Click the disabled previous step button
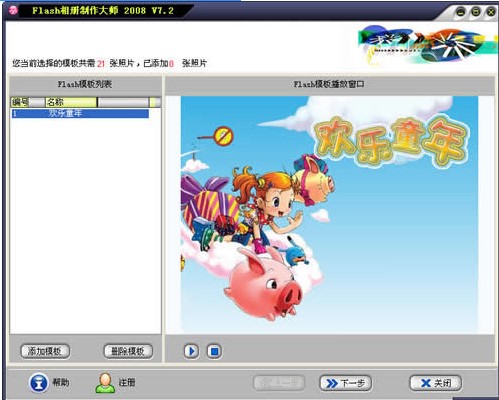Viewport: 499px width, 400px height. 279,383
